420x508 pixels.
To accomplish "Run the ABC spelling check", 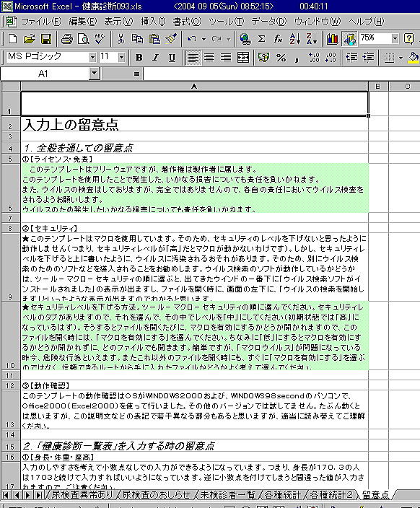I will tap(100, 39).
